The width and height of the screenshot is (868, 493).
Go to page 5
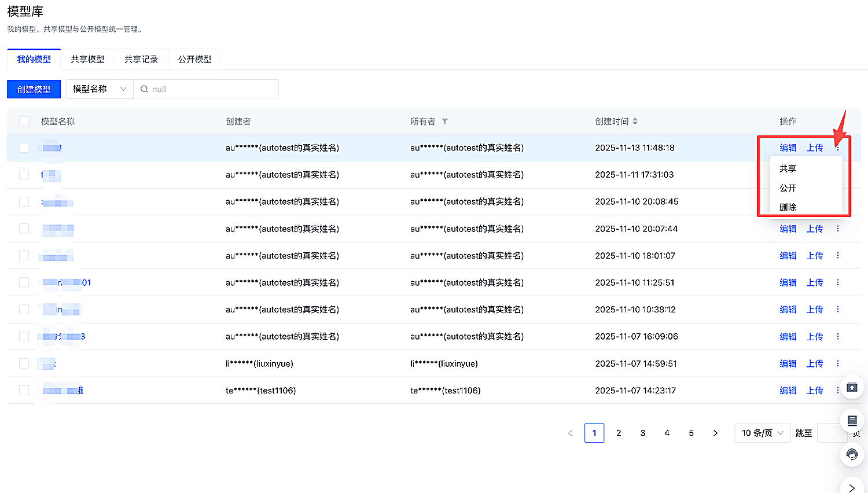click(x=691, y=433)
